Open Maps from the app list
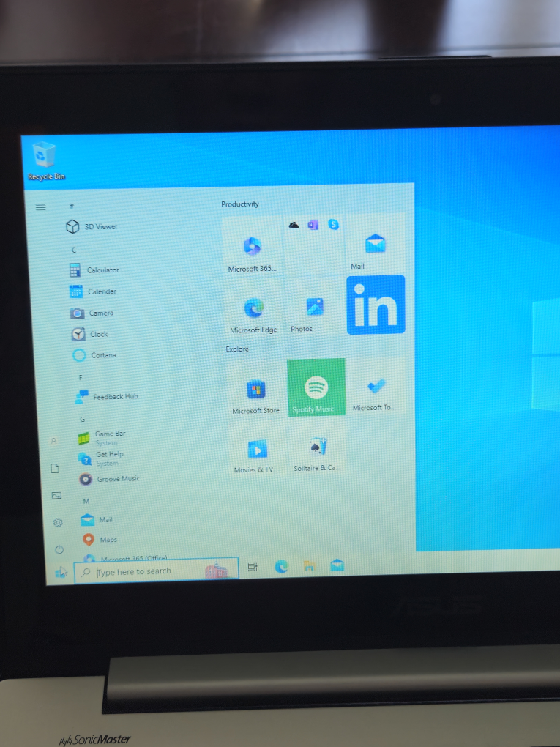The height and width of the screenshot is (747, 560). pos(100,539)
